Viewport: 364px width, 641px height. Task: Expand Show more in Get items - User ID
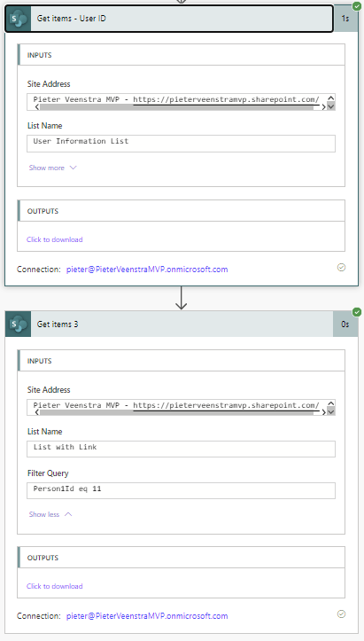coord(53,168)
